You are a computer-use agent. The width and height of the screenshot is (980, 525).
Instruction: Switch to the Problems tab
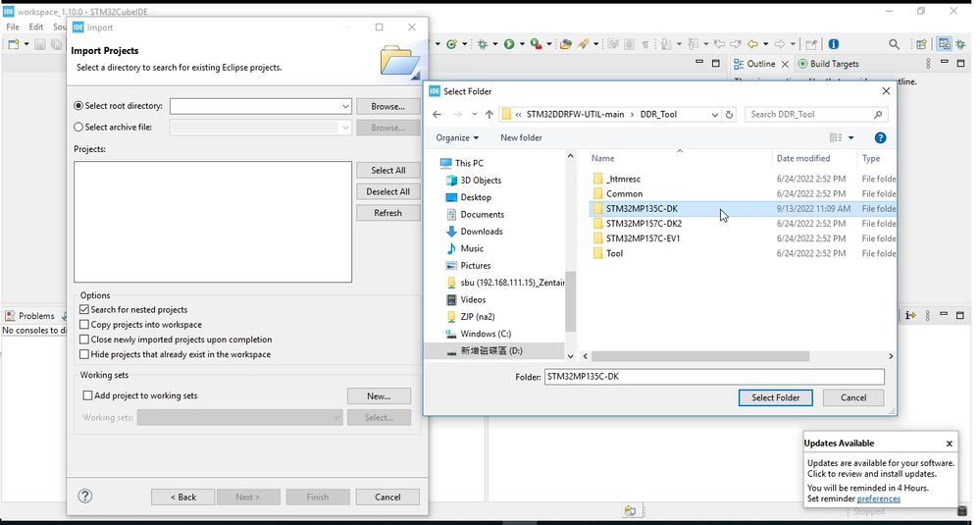30,316
